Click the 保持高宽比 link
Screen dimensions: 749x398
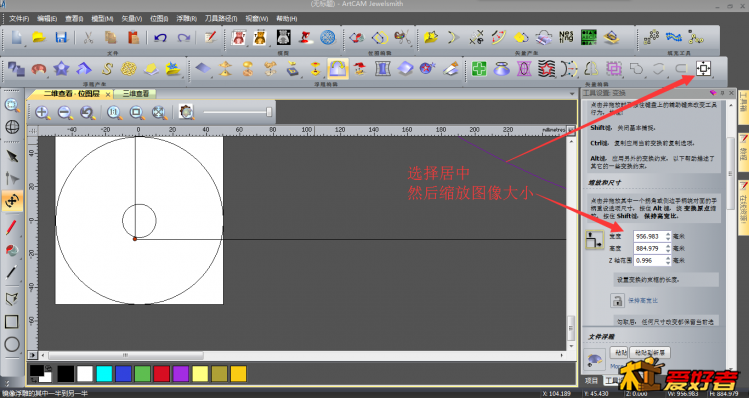pyautogui.click(x=643, y=301)
